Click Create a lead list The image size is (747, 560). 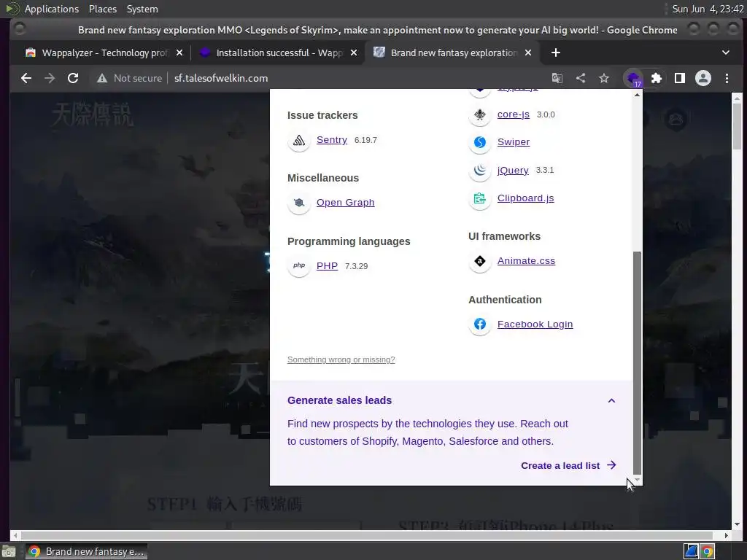(x=568, y=466)
